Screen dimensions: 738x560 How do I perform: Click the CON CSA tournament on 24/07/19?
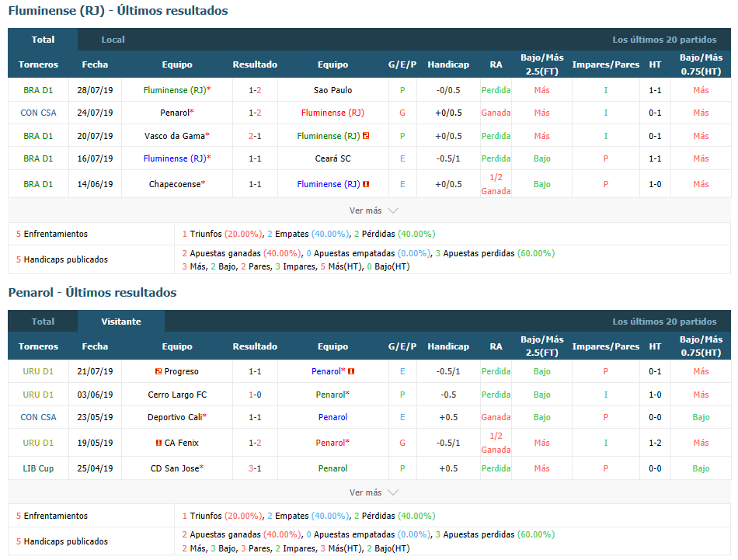pos(38,113)
